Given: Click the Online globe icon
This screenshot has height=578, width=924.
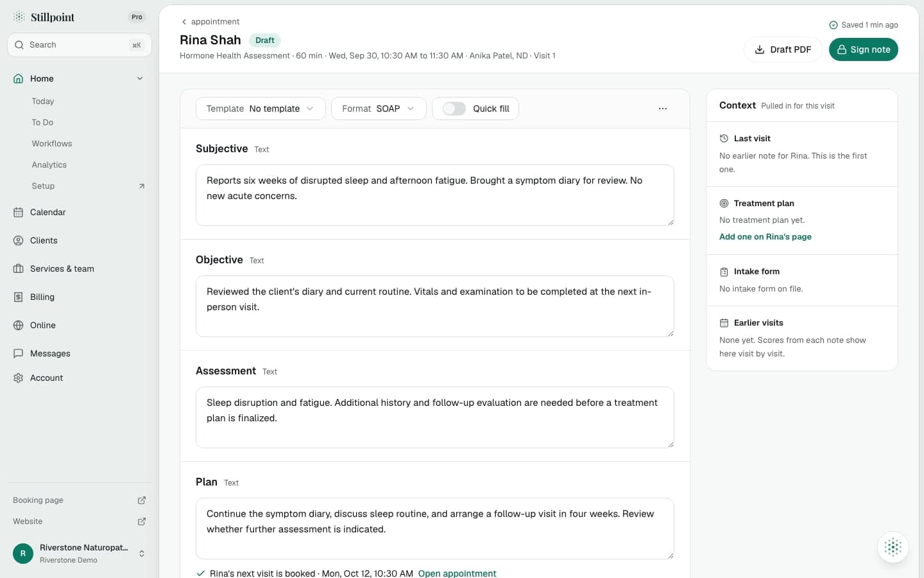Looking at the screenshot, I should (x=19, y=325).
